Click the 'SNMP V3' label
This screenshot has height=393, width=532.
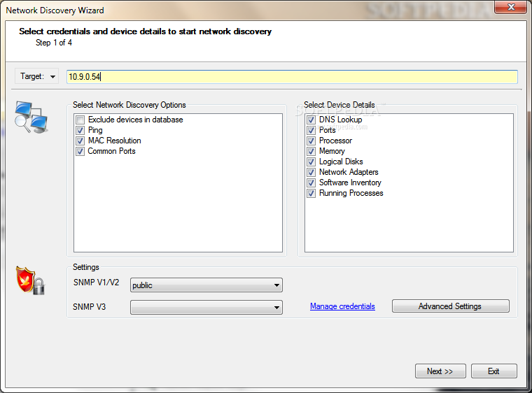pos(89,307)
